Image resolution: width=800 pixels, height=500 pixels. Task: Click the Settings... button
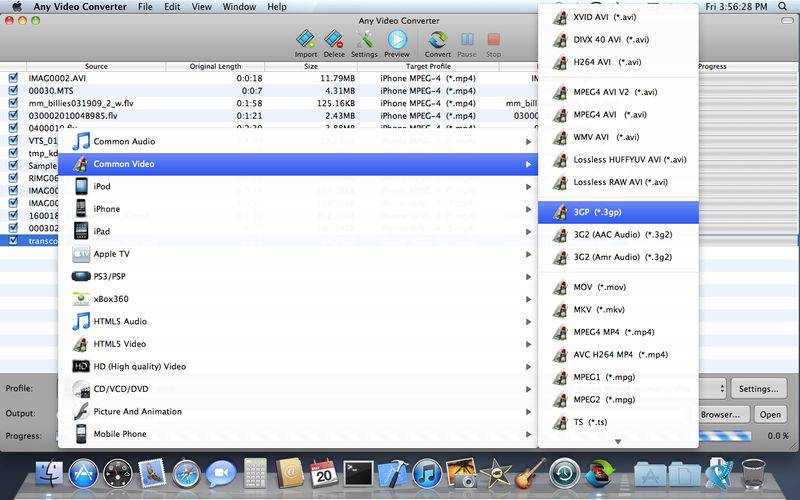[x=758, y=389]
